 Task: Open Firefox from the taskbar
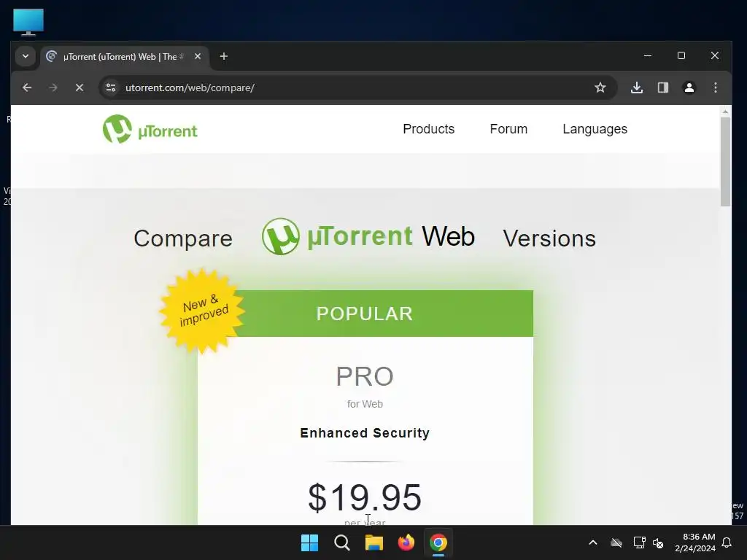(x=406, y=542)
